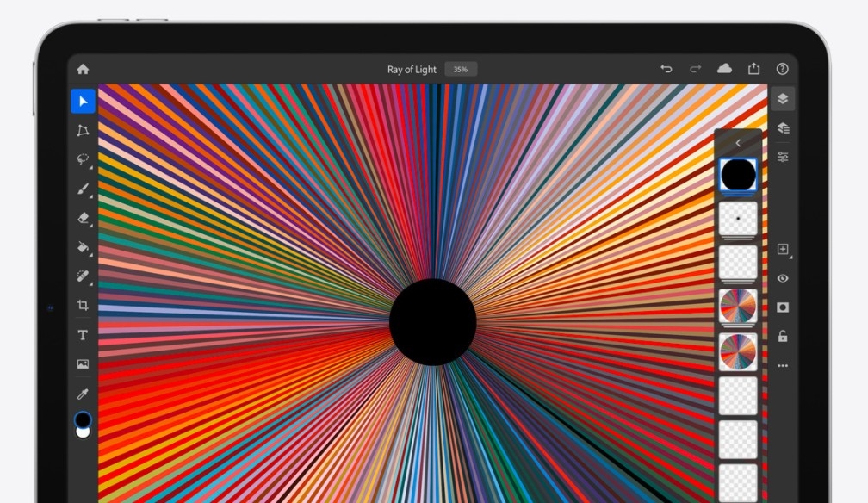Go to the Home screen

(83, 69)
